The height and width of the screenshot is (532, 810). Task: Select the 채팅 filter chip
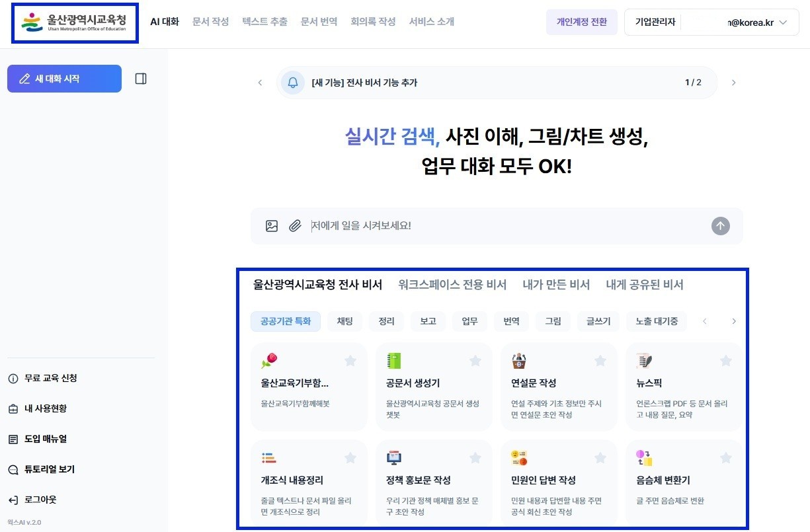click(x=345, y=322)
